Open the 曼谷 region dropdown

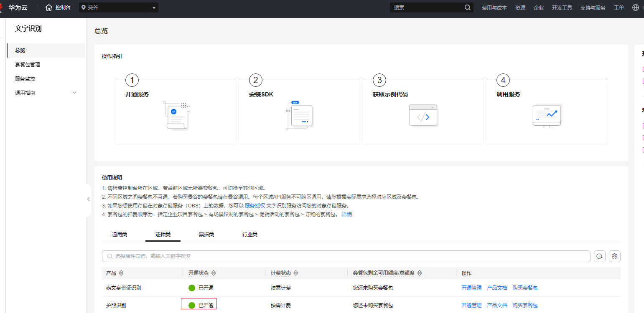(118, 8)
